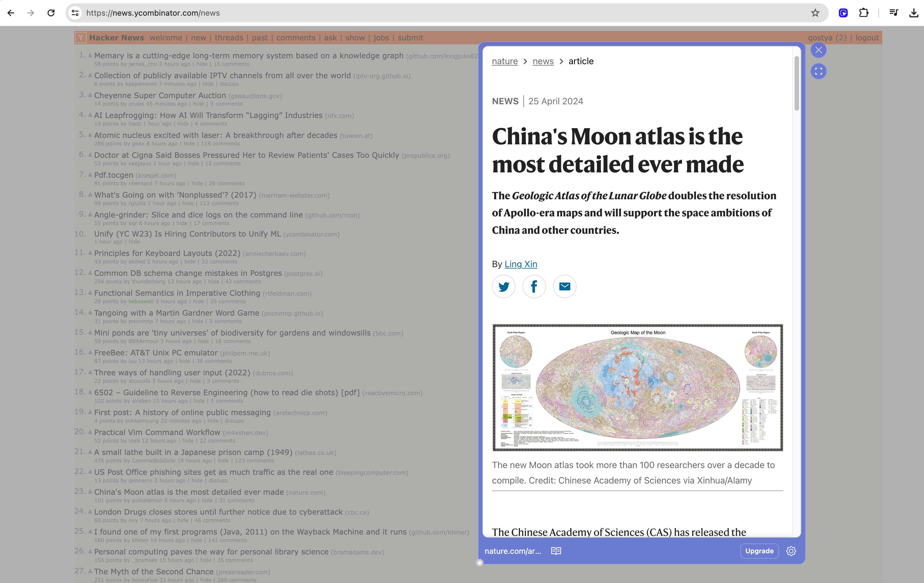Upvote China's Moon atlas story
The height and width of the screenshot is (583, 924).
coord(90,491)
